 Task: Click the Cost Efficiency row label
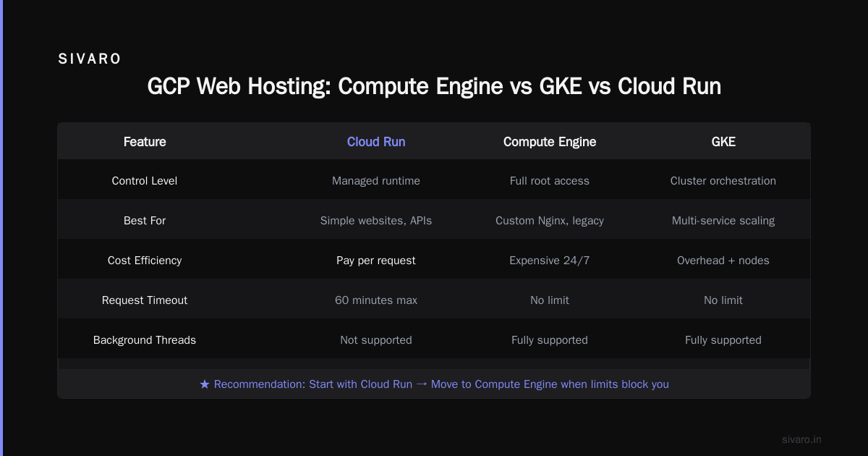pyautogui.click(x=145, y=261)
